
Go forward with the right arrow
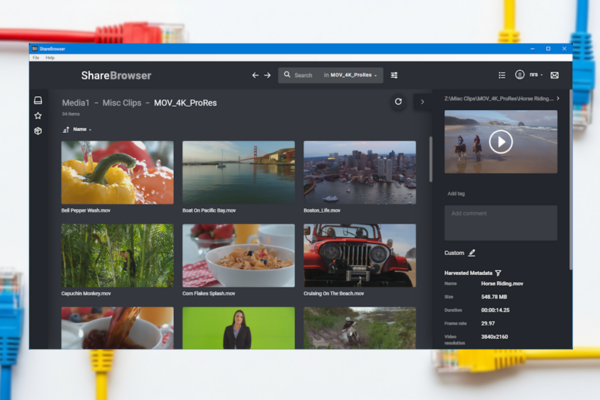tap(267, 75)
